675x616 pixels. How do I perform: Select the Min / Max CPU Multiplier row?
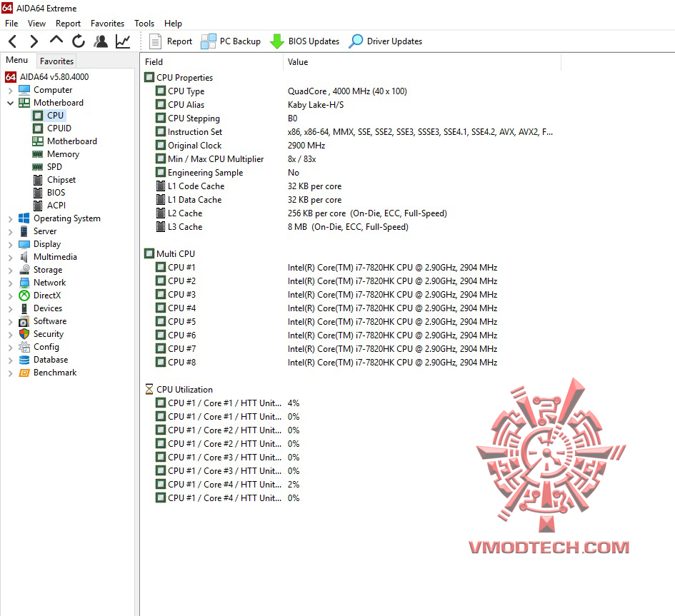pos(236,159)
